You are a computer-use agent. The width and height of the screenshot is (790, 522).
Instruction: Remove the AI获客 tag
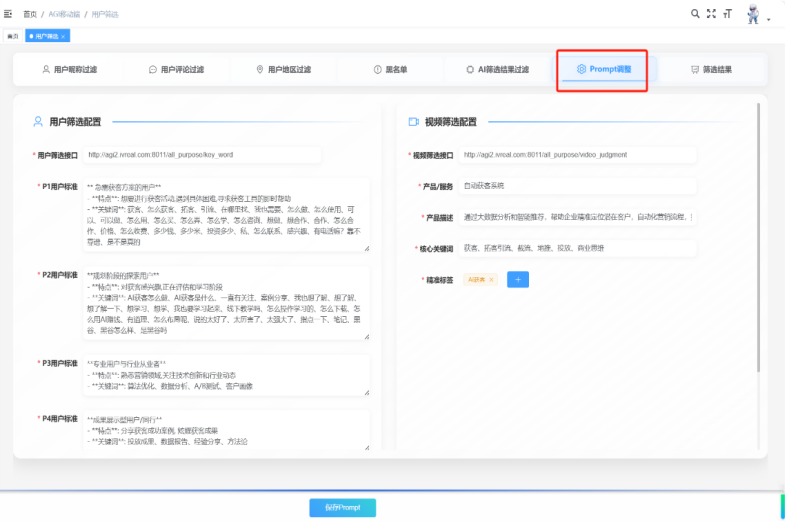click(491, 280)
